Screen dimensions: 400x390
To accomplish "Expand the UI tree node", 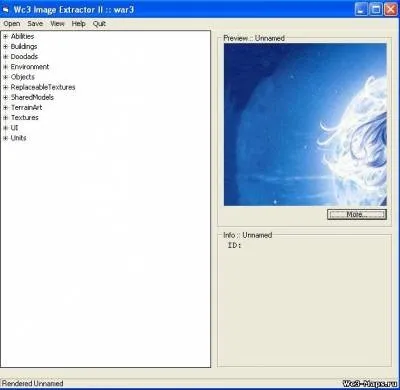I will [x=5, y=128].
